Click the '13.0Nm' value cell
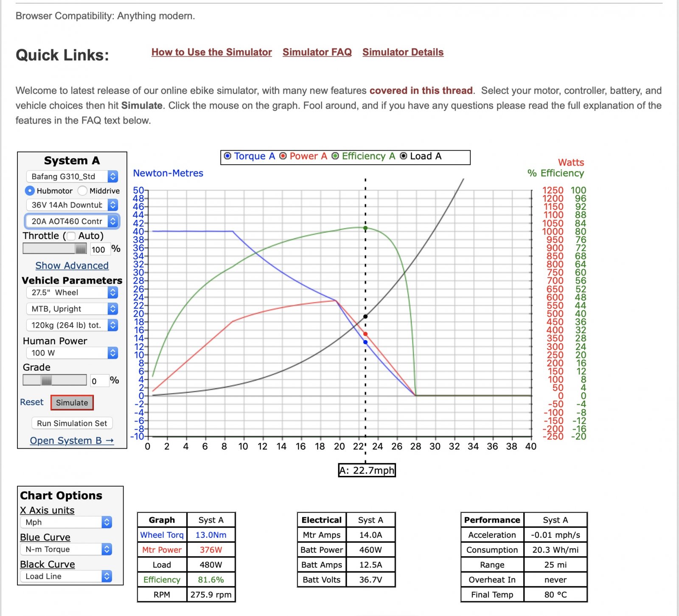 pyautogui.click(x=211, y=535)
